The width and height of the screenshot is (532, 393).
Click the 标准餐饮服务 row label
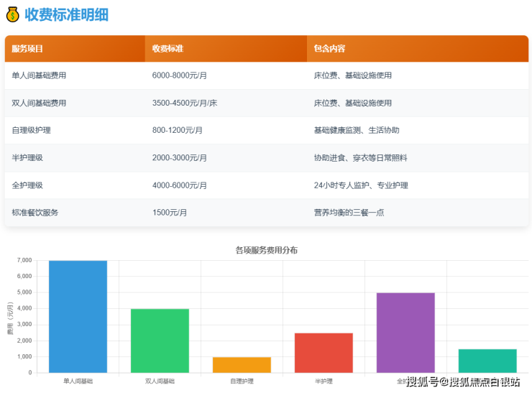(x=35, y=213)
